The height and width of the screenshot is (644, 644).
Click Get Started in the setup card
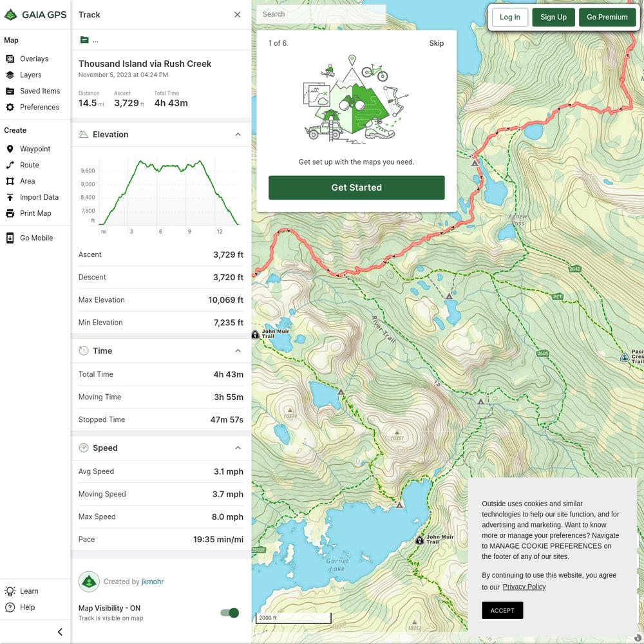pyautogui.click(x=357, y=187)
